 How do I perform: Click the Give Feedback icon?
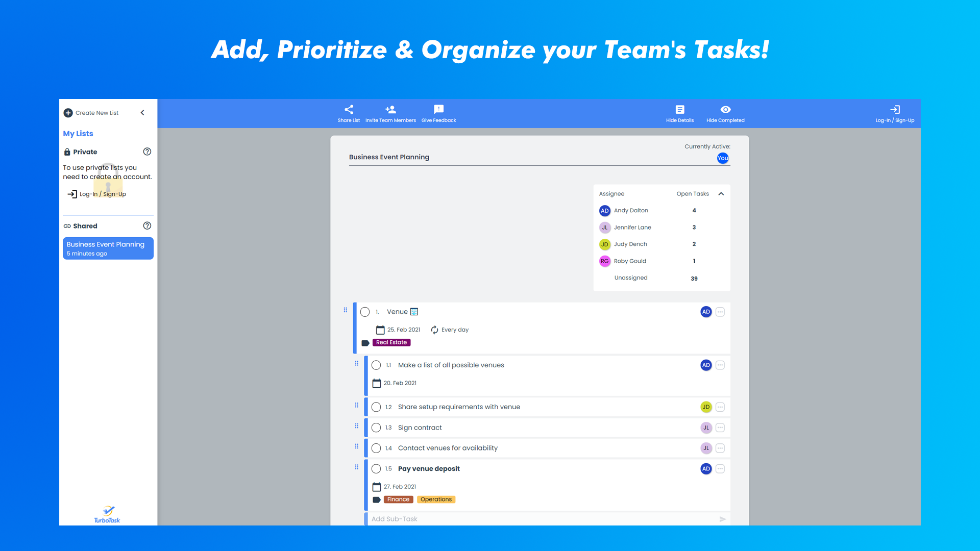tap(438, 109)
